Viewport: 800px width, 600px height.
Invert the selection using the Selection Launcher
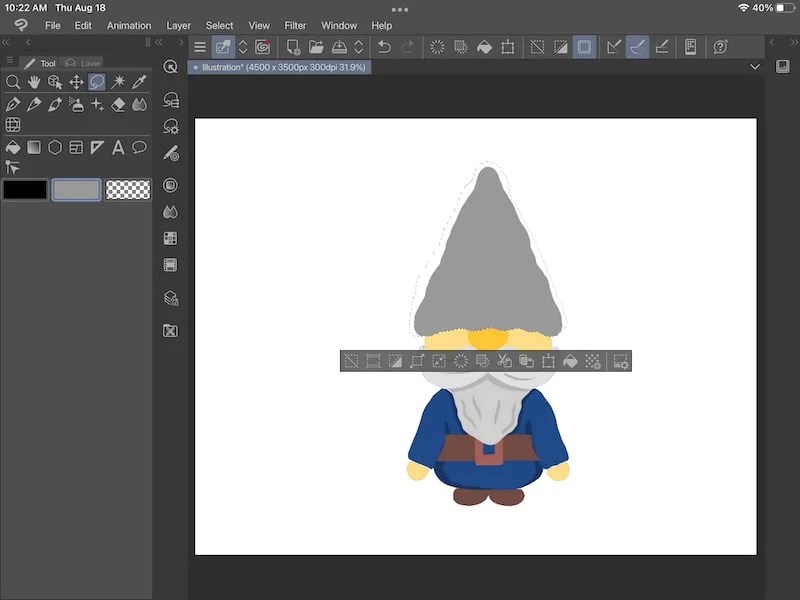394,362
